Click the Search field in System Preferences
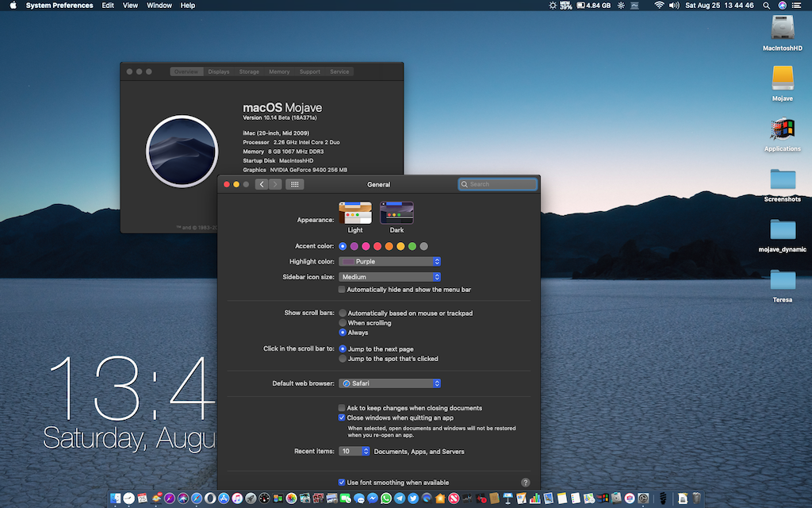 pyautogui.click(x=498, y=184)
